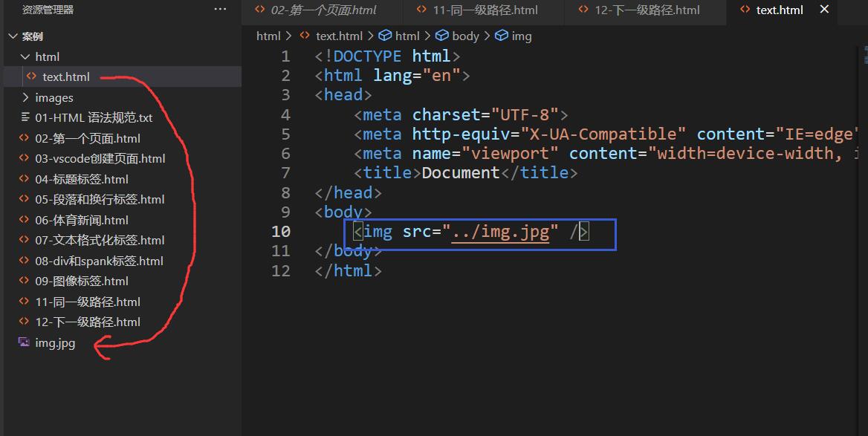The height and width of the screenshot is (436, 868).
Task: Open 09-图像标签.html file
Action: 82,282
